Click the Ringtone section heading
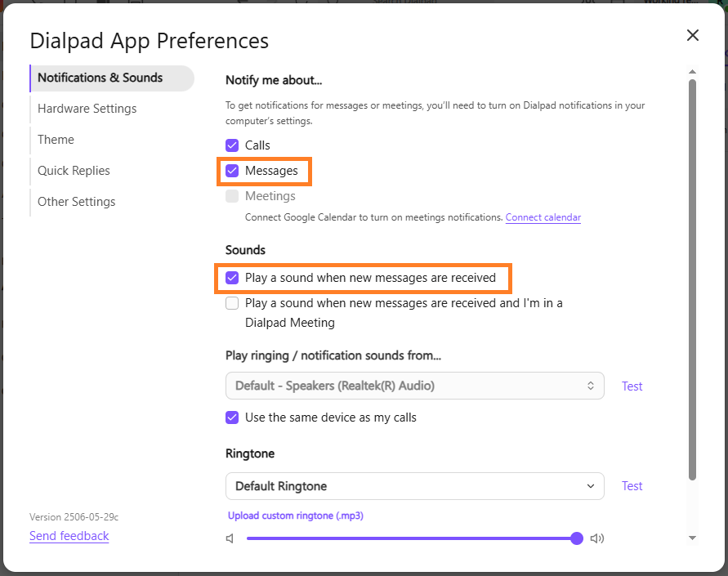 click(250, 453)
